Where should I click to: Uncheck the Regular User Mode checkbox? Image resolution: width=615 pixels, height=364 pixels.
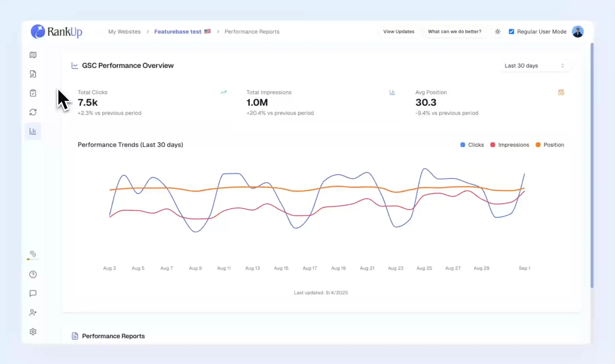511,32
